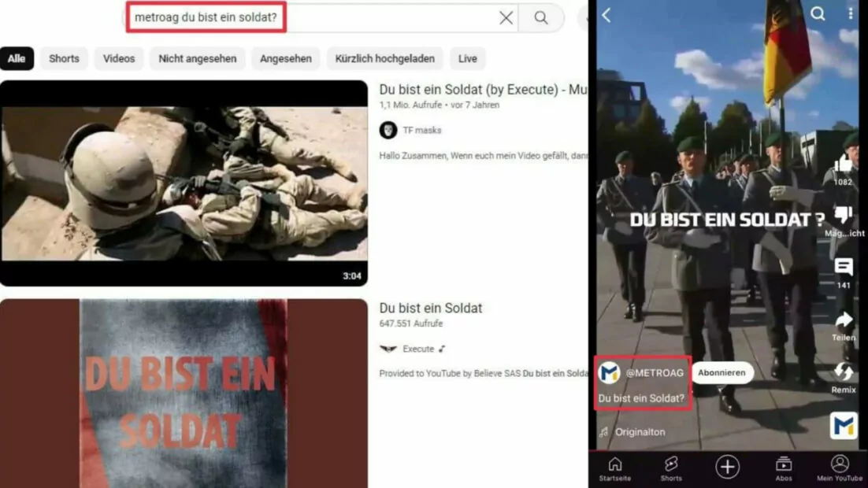Open comments on the Short

coord(843,268)
